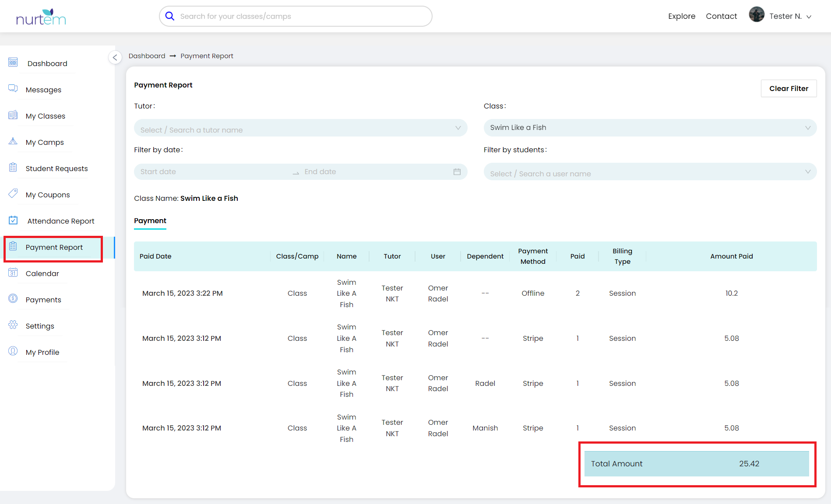The image size is (831, 504).
Task: Navigate to Dashboard via the breadcrumb link
Action: pyautogui.click(x=147, y=56)
